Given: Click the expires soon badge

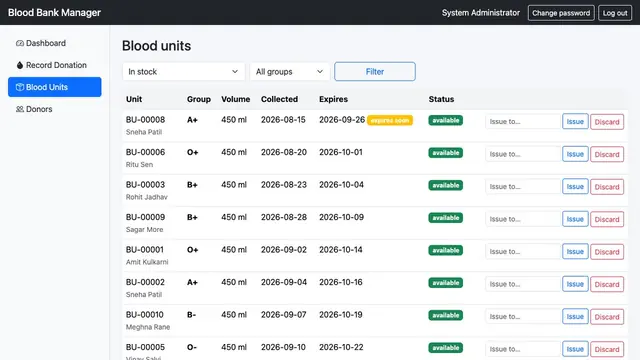Looking at the screenshot, I should (x=390, y=120).
